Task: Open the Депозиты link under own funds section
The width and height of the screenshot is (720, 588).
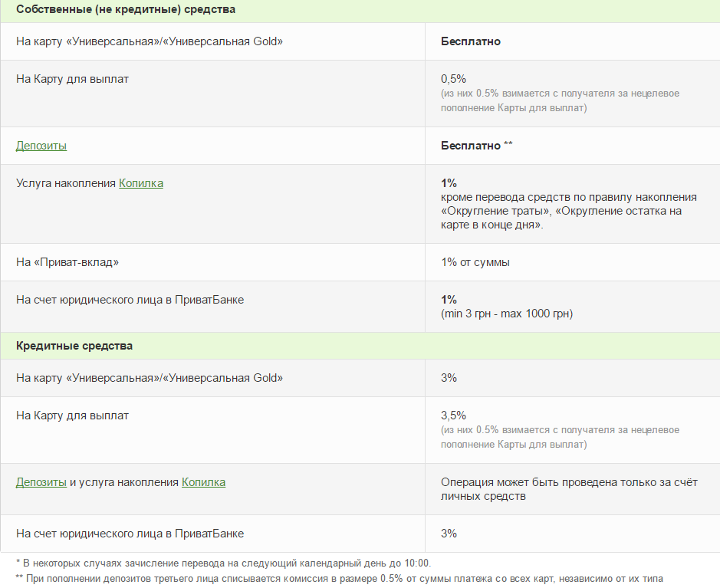Action: click(x=41, y=146)
